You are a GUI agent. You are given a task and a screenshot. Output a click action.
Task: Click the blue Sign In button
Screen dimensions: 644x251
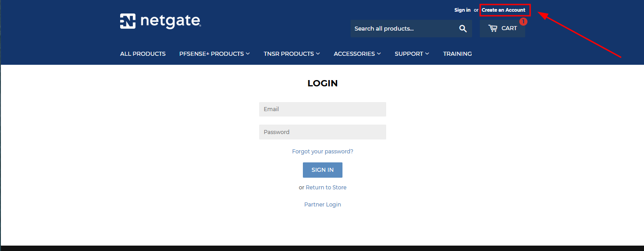tap(323, 170)
